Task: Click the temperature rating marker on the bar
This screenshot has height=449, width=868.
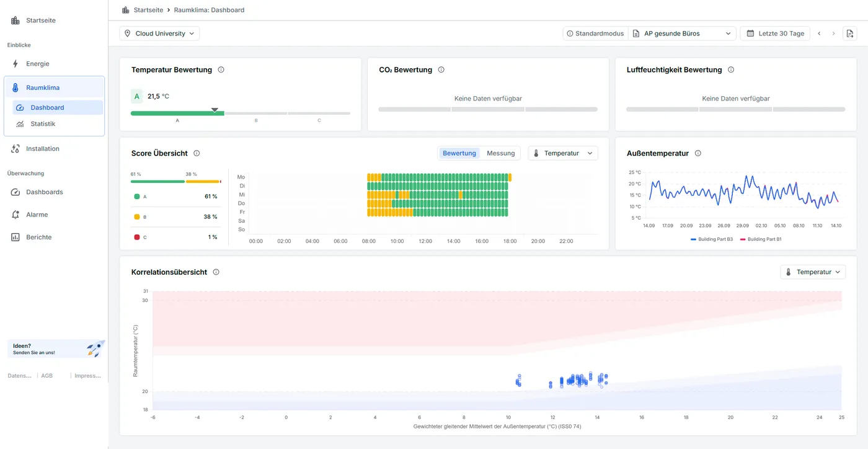Action: (215, 110)
